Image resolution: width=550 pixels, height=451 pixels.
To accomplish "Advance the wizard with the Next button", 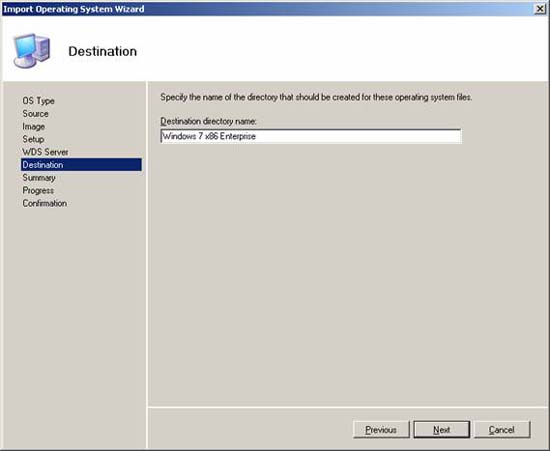I will coord(442,430).
